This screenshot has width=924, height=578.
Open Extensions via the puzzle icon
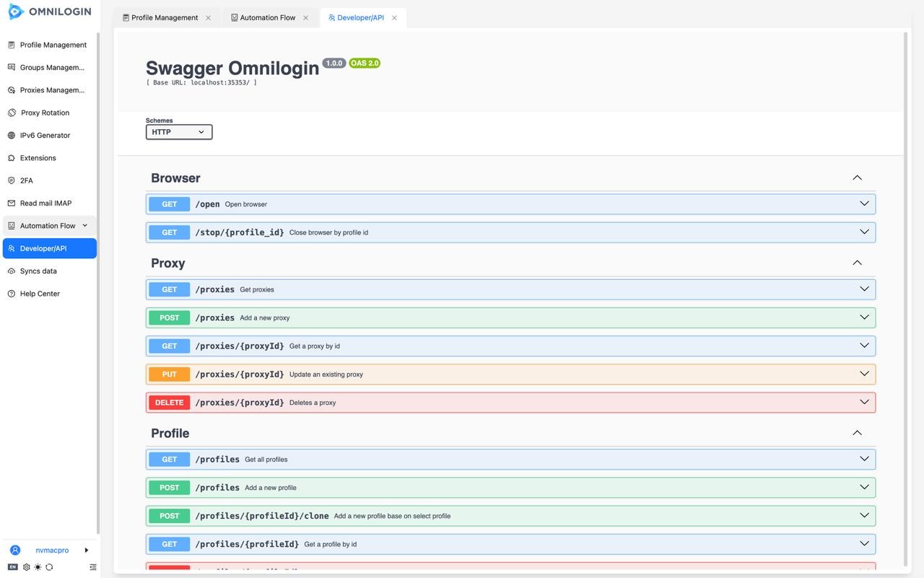[x=11, y=158]
